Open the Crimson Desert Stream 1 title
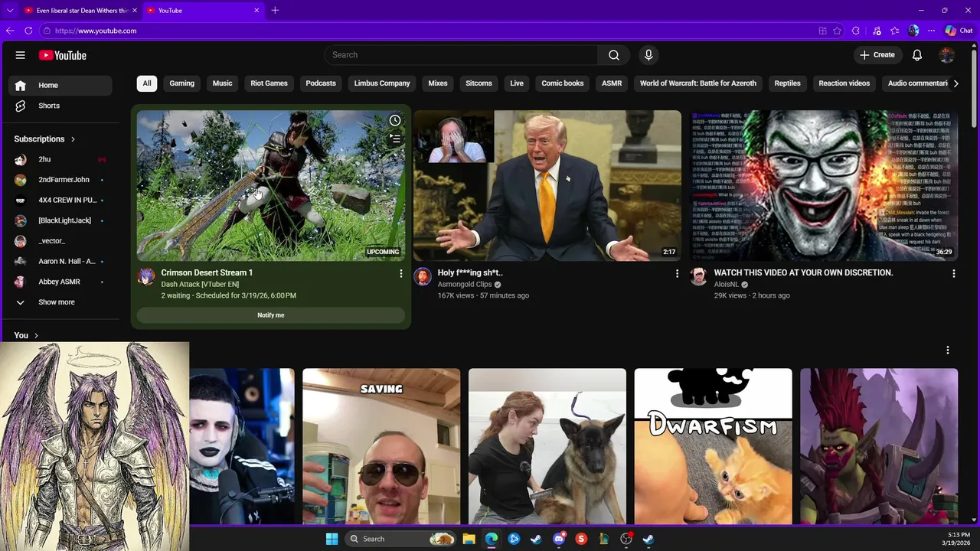 (x=207, y=272)
